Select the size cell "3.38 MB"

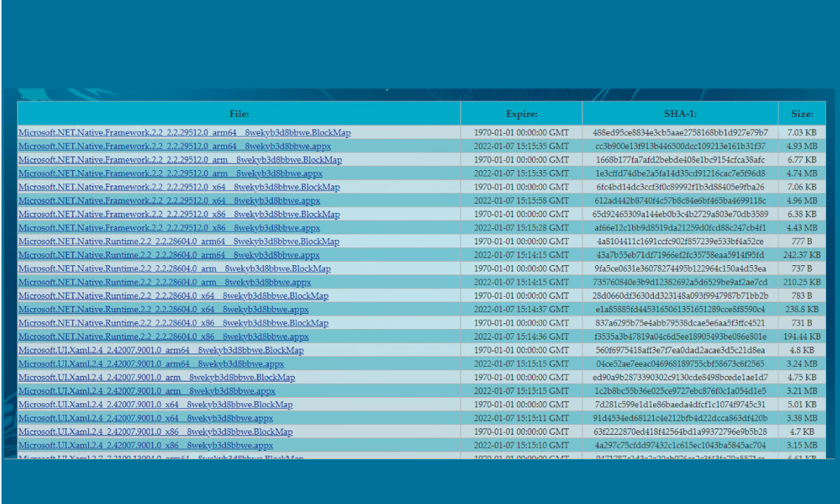coord(802,418)
